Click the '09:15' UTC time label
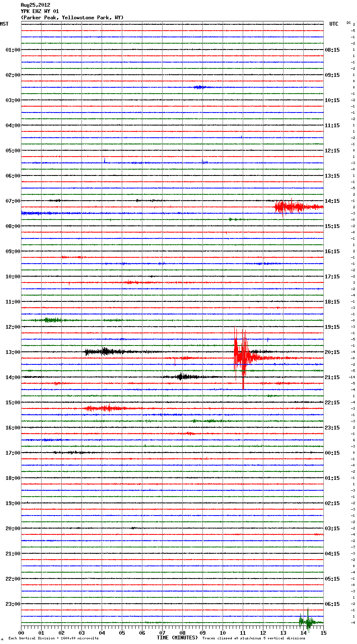This screenshot has width=357, height=644. (x=332, y=75)
